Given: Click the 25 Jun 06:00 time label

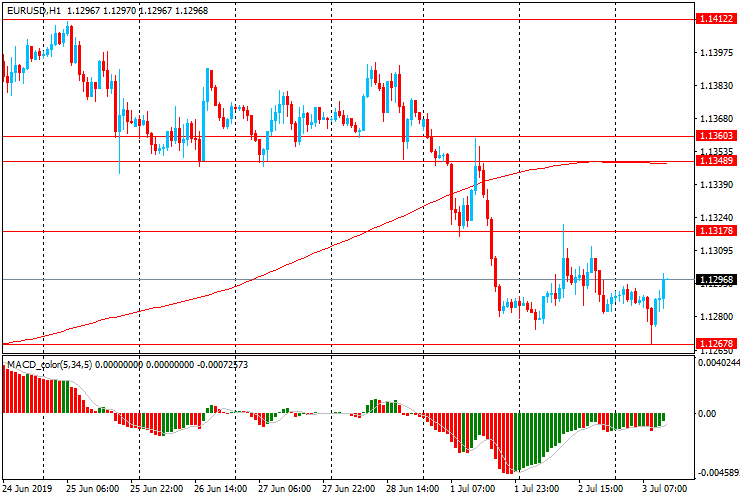Looking at the screenshot, I should tap(92, 488).
